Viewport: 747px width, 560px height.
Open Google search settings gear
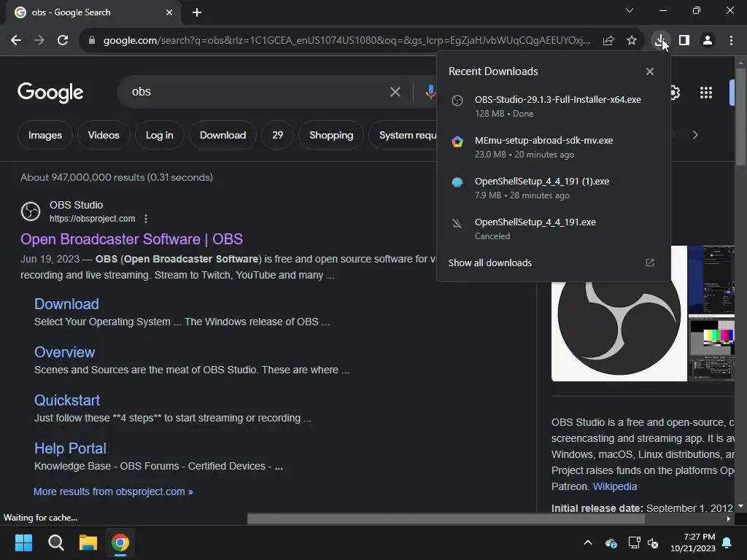point(675,93)
